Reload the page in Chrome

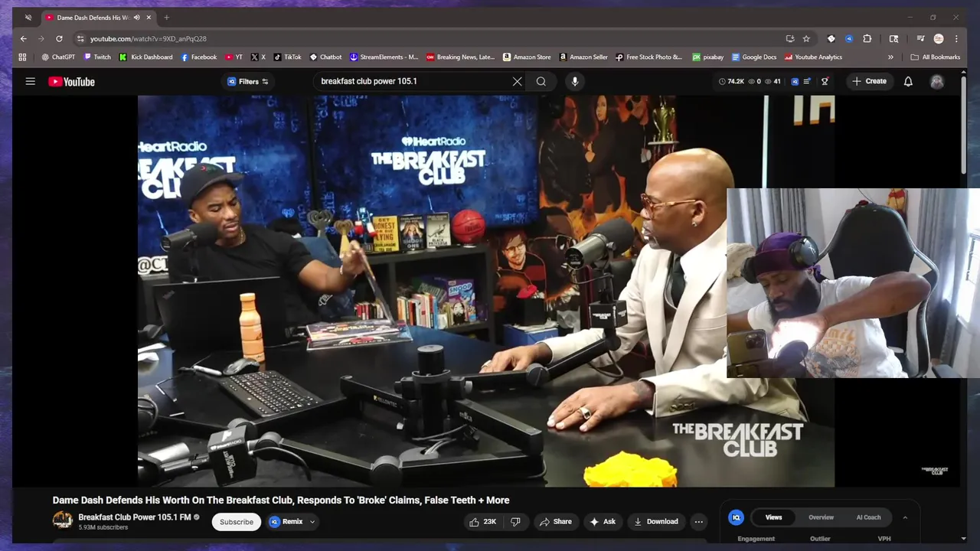point(59,38)
